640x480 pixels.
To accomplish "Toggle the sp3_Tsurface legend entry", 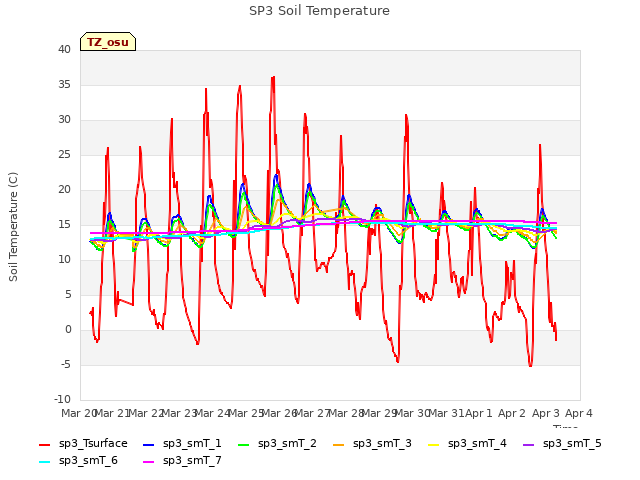I will 83,444.
